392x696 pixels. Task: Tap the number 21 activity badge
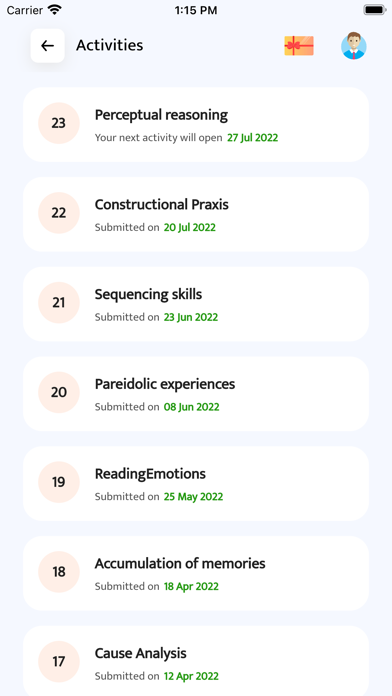tap(59, 303)
